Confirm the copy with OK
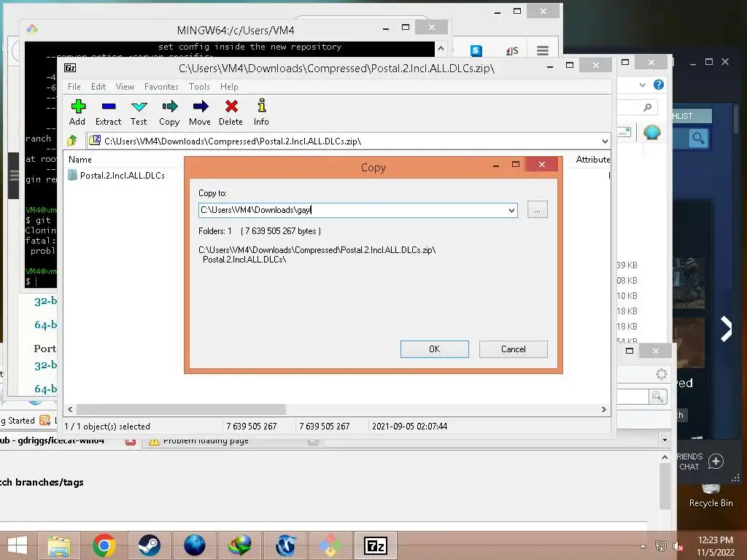This screenshot has width=747, height=560. pyautogui.click(x=435, y=349)
